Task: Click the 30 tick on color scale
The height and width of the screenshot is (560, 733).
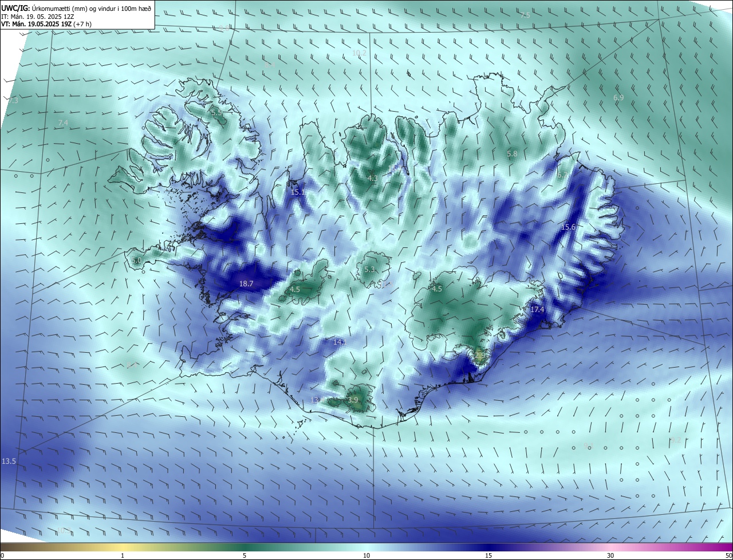Action: pyautogui.click(x=610, y=555)
